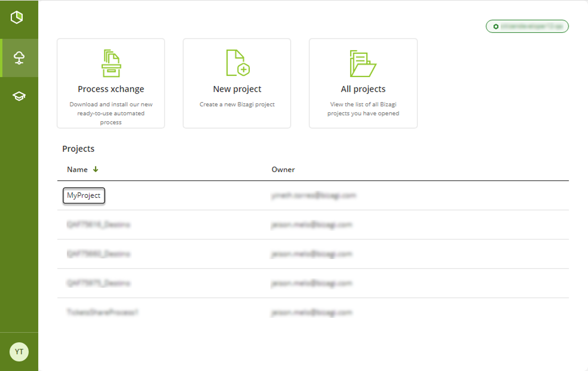Sort by the Name column header
The image size is (588, 371).
[x=77, y=169]
